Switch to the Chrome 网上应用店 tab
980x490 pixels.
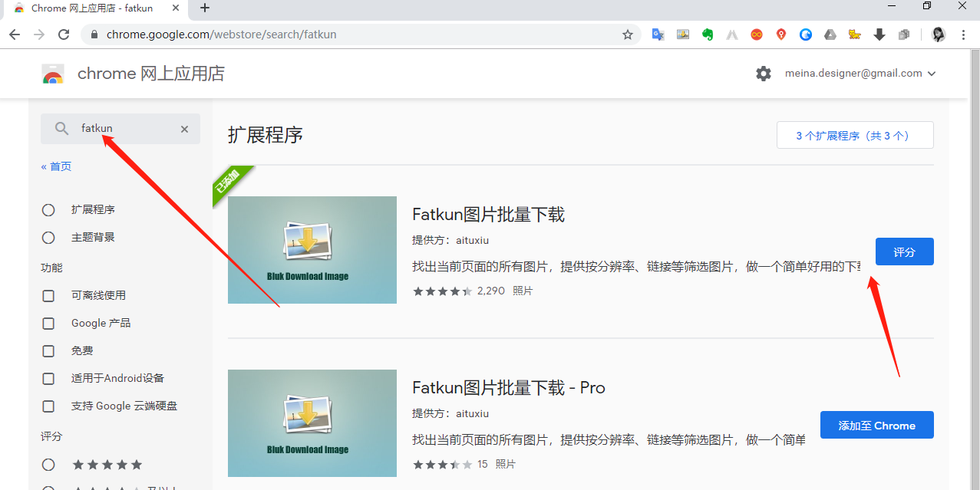[x=95, y=8]
